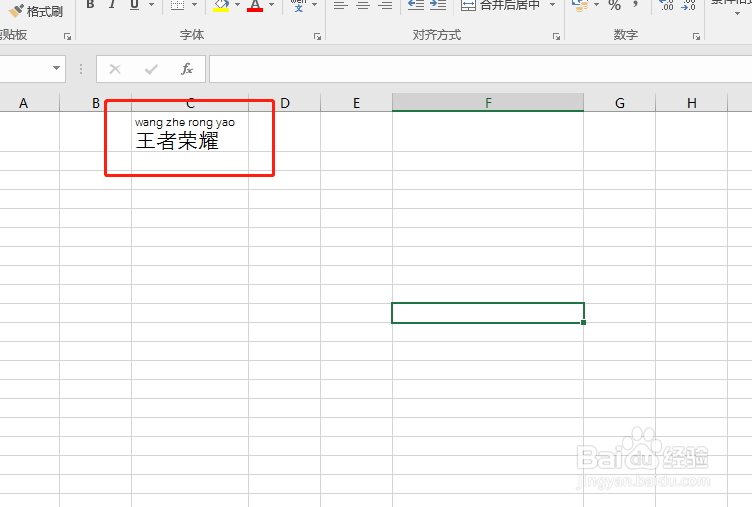
Task: Open font (字体) group dialog launcher
Action: click(x=317, y=36)
